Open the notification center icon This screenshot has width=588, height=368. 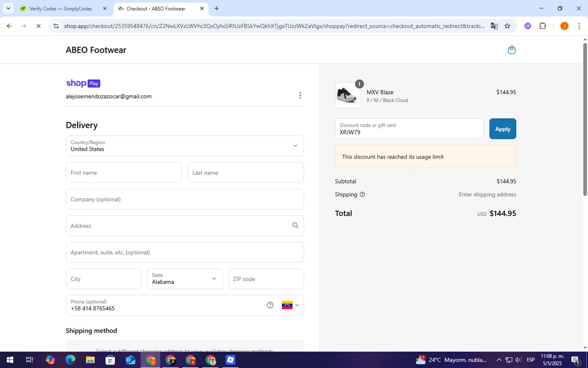coord(575,360)
